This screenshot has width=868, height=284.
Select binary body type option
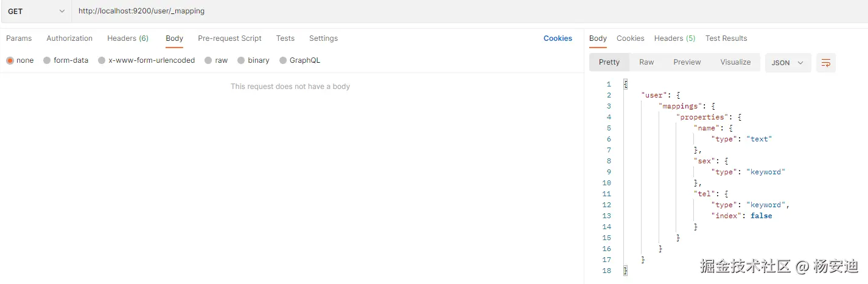pyautogui.click(x=242, y=60)
